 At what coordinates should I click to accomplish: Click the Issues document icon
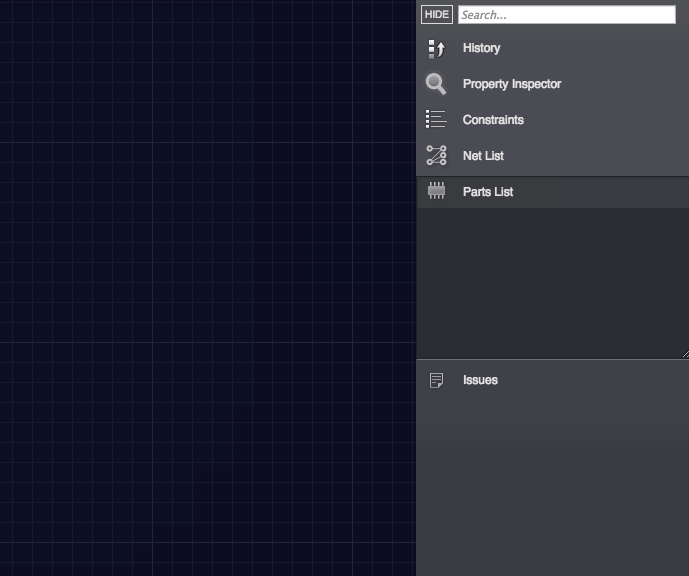tap(436, 380)
